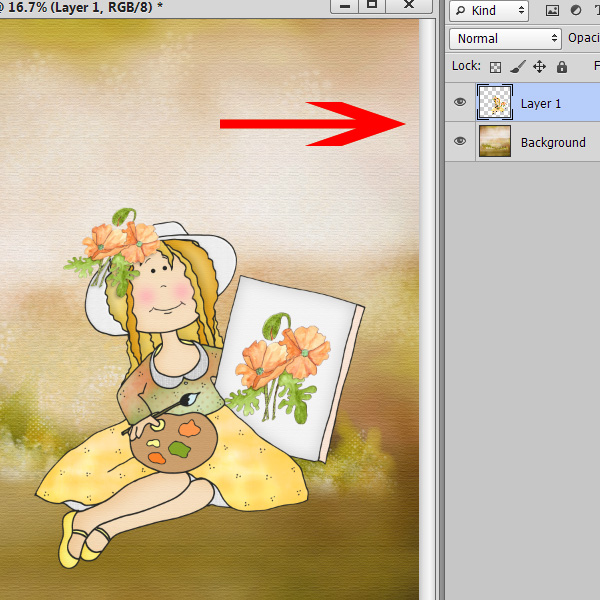Select the Layer 1 thumbnail
Viewport: 600px width, 600px height.
pyautogui.click(x=495, y=102)
